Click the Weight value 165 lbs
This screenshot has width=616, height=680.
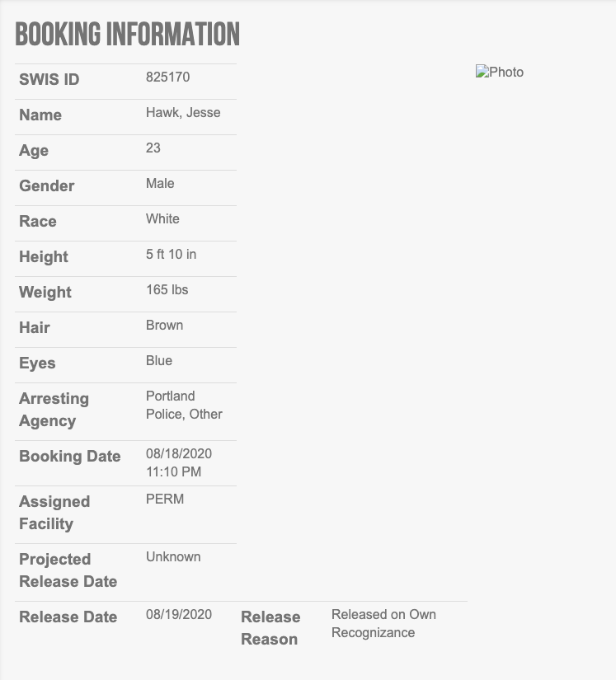[167, 290]
